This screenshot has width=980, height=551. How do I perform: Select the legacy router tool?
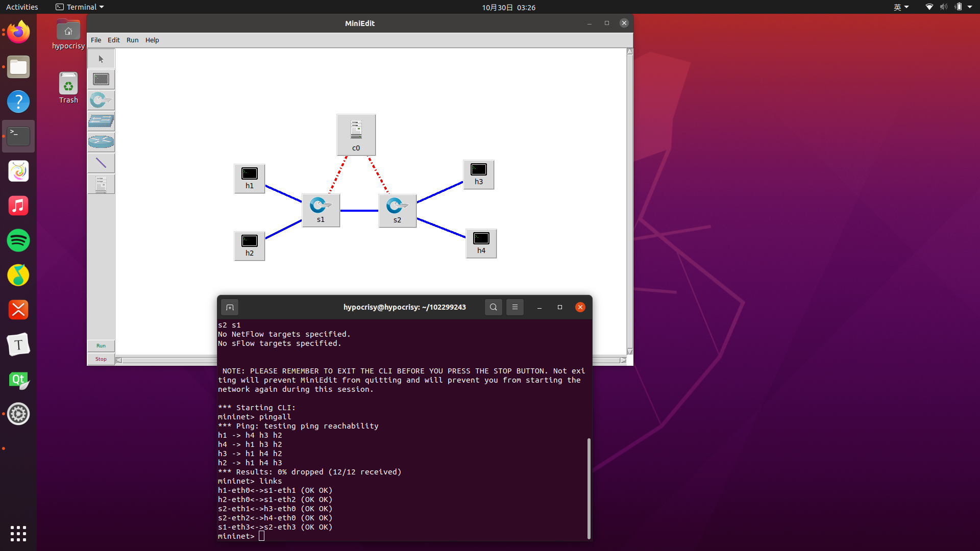point(101,142)
